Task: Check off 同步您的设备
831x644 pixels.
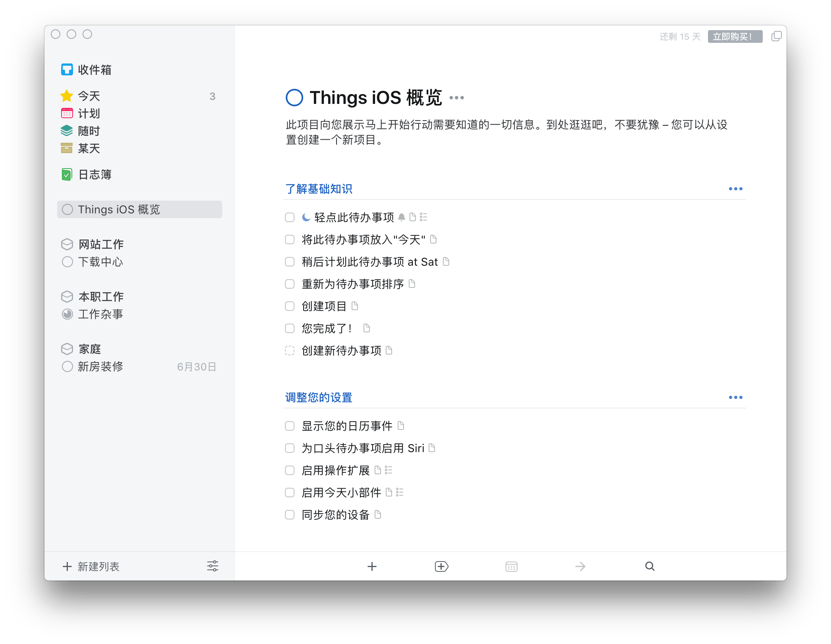Action: pos(290,515)
